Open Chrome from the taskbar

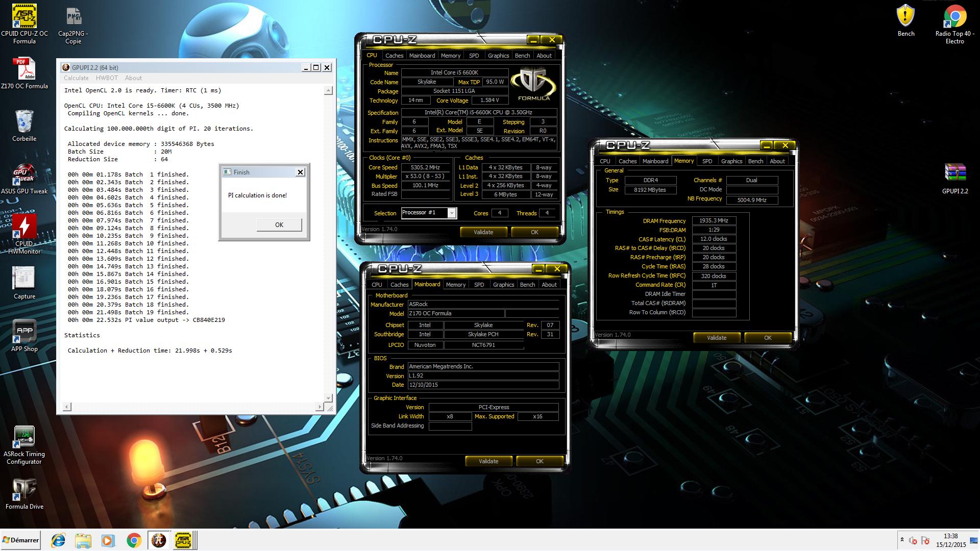(134, 540)
